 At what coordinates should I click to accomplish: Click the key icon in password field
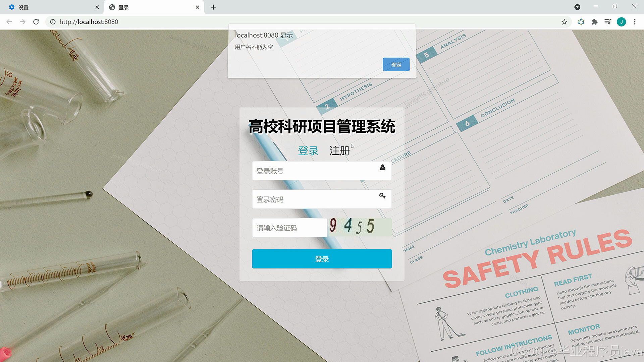(382, 196)
